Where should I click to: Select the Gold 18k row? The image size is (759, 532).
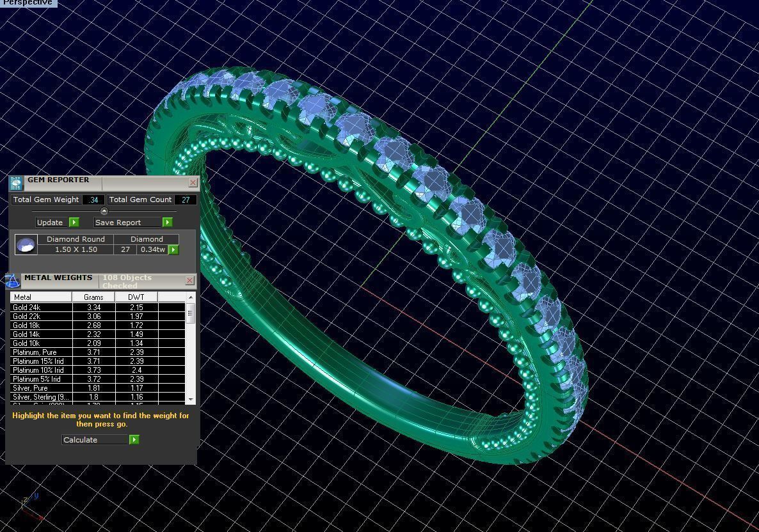coord(98,325)
